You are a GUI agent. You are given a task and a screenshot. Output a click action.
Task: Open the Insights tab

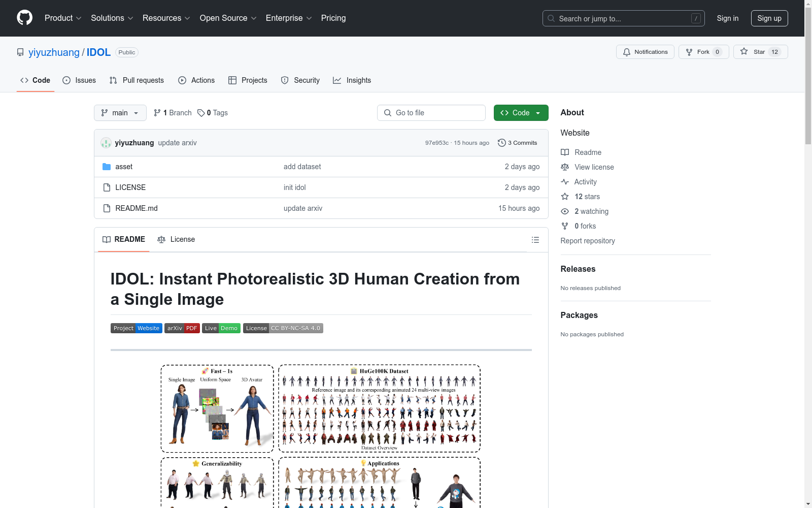click(x=352, y=80)
